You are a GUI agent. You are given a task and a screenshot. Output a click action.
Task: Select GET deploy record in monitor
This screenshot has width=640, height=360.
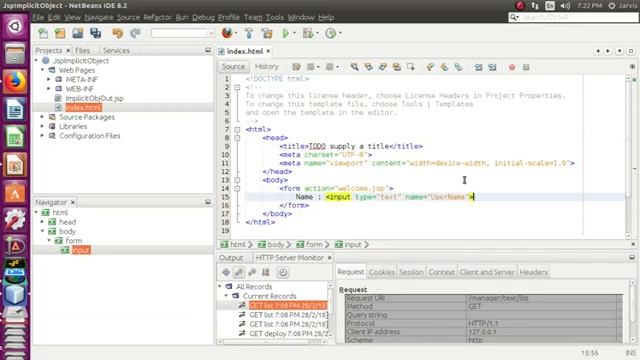pos(289,333)
